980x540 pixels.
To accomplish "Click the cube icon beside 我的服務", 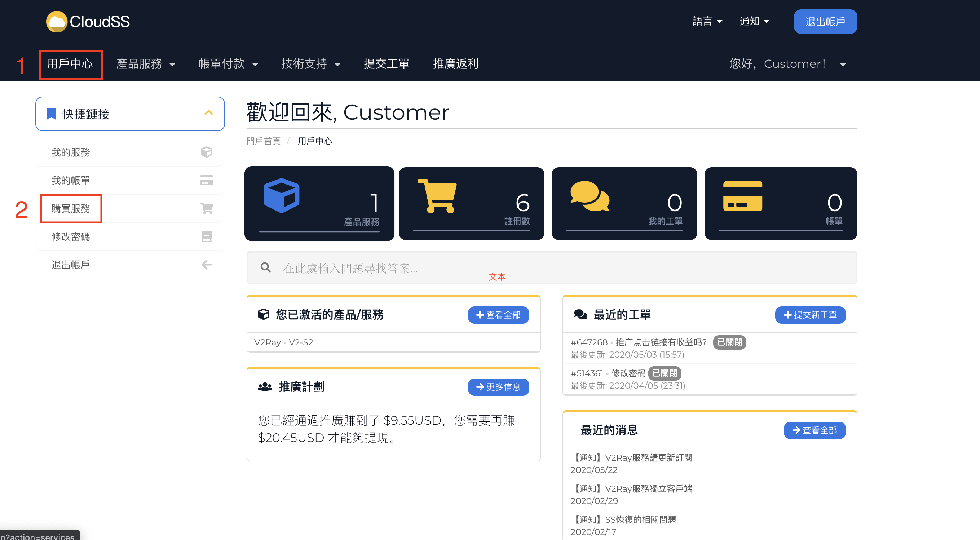I will coord(207,152).
